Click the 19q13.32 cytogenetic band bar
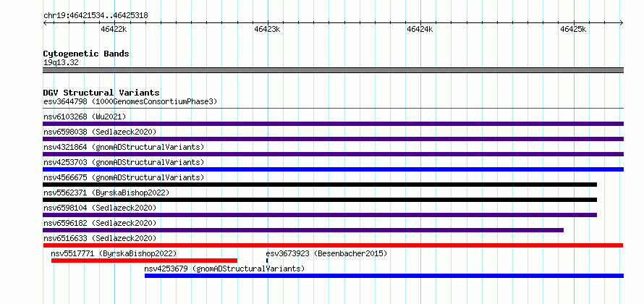The width and height of the screenshot is (644, 304). click(333, 70)
